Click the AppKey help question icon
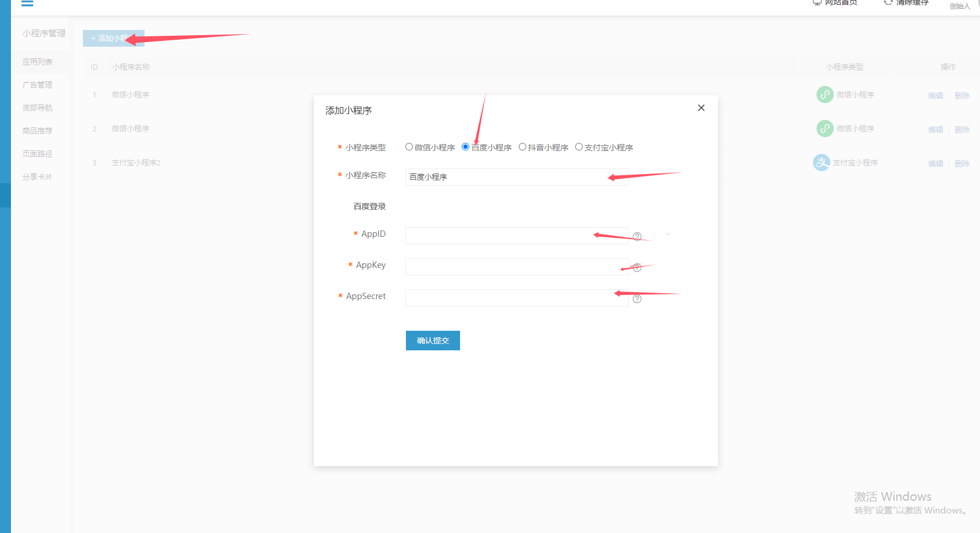 click(x=637, y=267)
